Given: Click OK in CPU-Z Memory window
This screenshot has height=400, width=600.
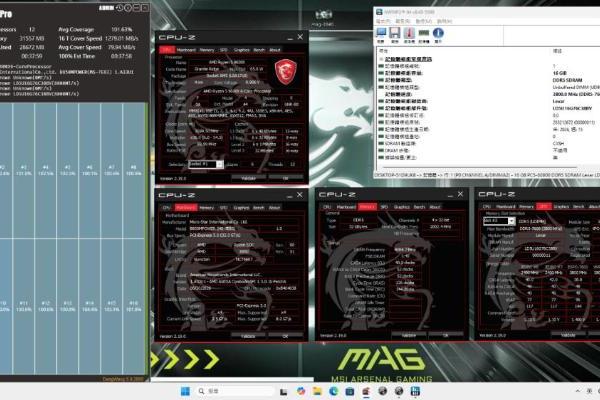Looking at the screenshot, I should (x=445, y=335).
